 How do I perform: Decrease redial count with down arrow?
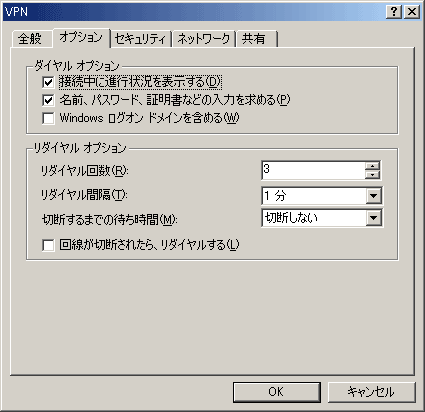pos(373,174)
